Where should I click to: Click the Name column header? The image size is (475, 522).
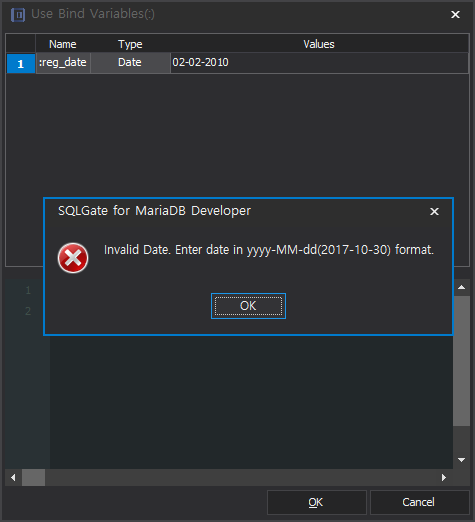[x=63, y=44]
